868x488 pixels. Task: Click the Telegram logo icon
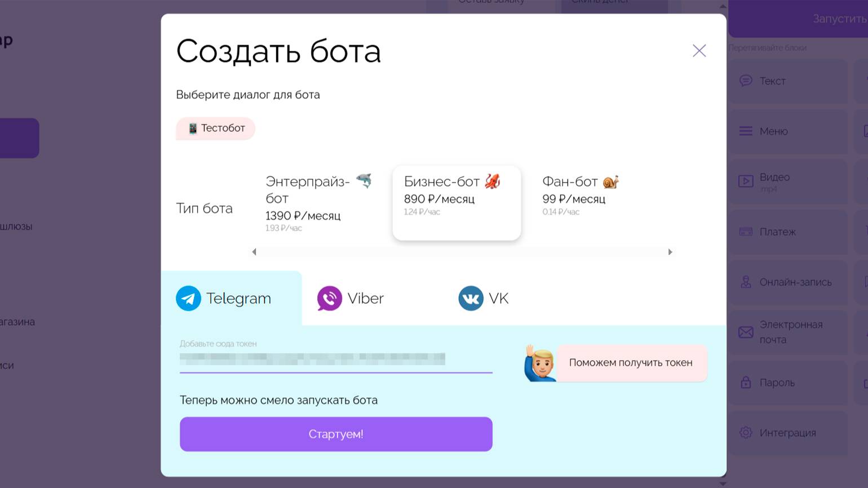tap(188, 298)
